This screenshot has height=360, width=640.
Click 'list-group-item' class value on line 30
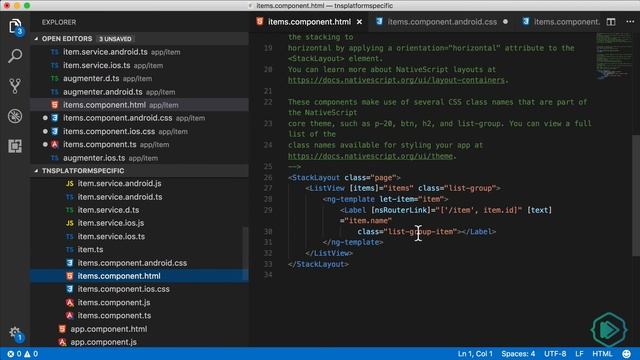(x=420, y=231)
